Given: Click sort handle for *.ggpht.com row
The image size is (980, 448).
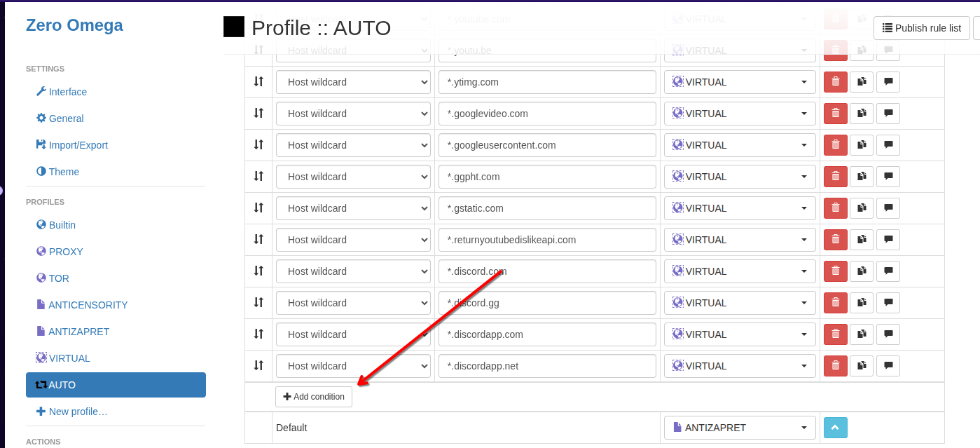Looking at the screenshot, I should pos(258,177).
